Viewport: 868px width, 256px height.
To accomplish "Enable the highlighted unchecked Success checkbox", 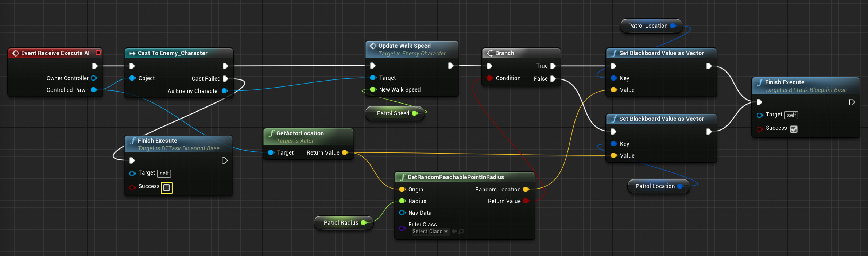I will (x=166, y=187).
